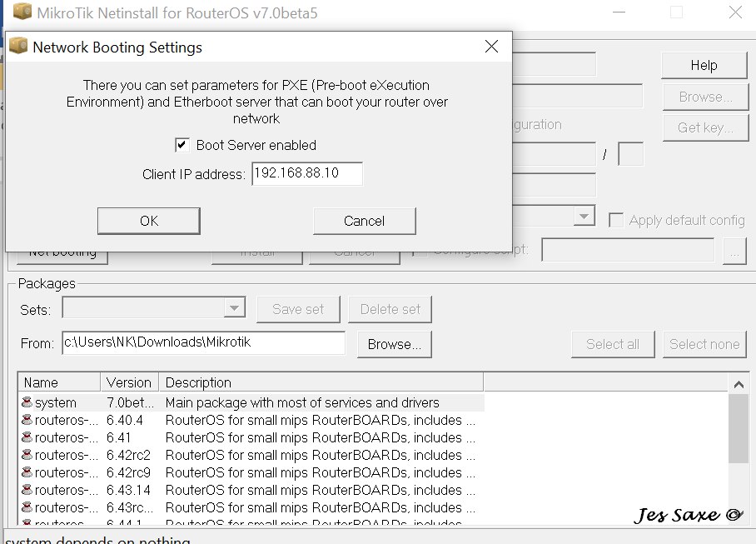Click the Browse button next to From path
This screenshot has height=544, width=756.
[x=395, y=344]
